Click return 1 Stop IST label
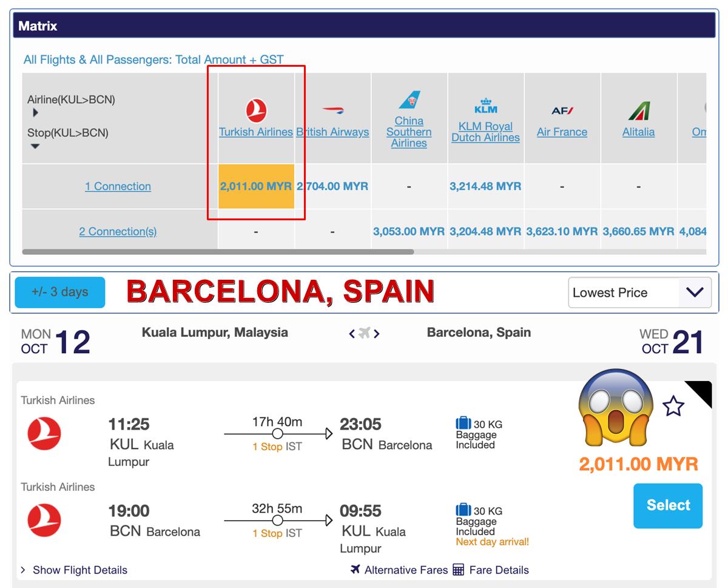This screenshot has width=728, height=588. click(277, 533)
